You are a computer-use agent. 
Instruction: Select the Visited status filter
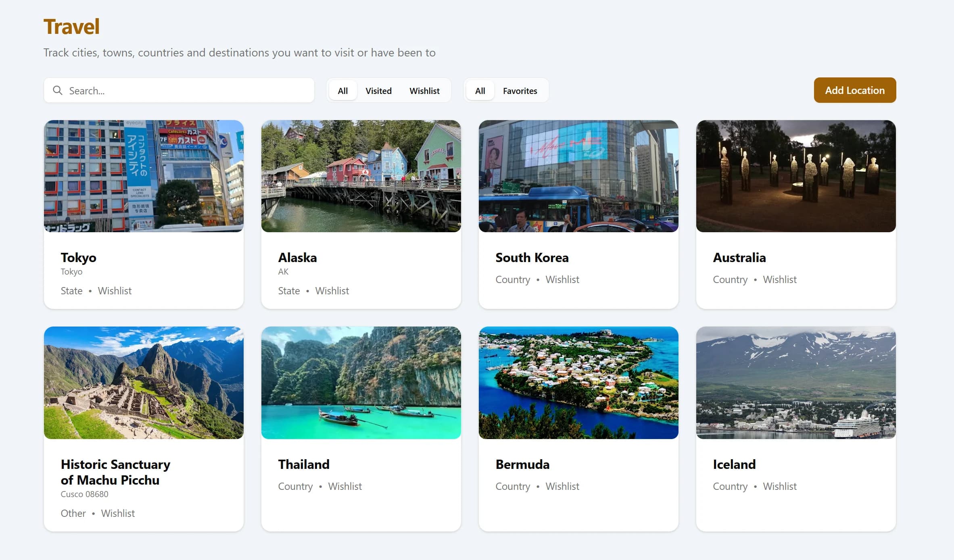[378, 91]
